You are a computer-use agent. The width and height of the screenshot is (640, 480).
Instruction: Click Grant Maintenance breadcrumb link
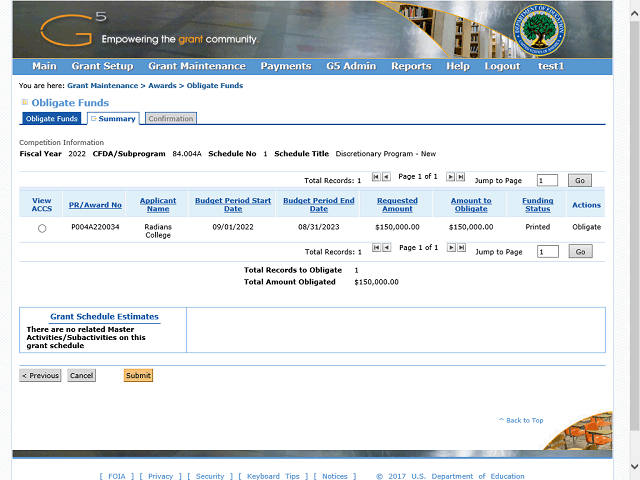coord(103,86)
